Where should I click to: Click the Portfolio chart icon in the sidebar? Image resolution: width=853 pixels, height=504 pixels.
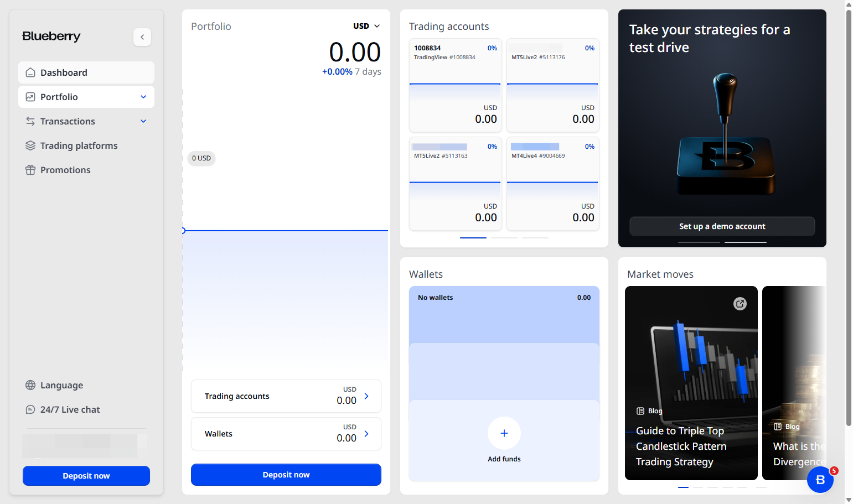(30, 97)
